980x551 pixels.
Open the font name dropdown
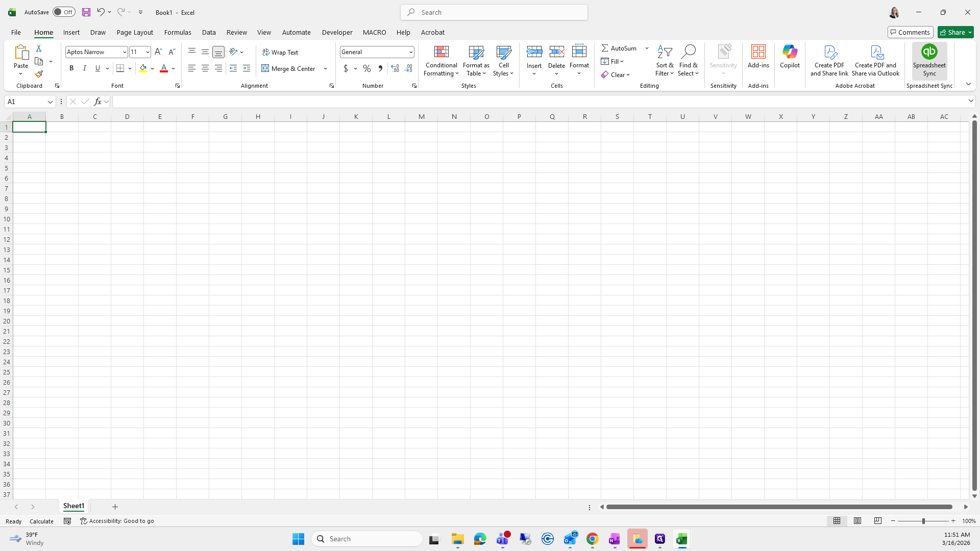pyautogui.click(x=124, y=52)
